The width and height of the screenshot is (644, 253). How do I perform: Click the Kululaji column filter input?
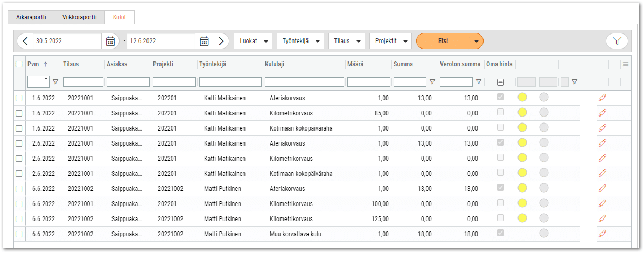[304, 82]
